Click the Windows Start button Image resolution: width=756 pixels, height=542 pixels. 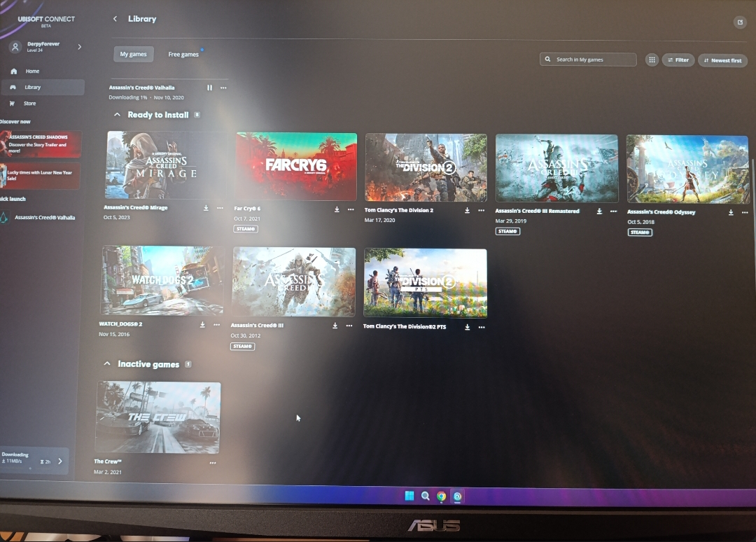409,496
